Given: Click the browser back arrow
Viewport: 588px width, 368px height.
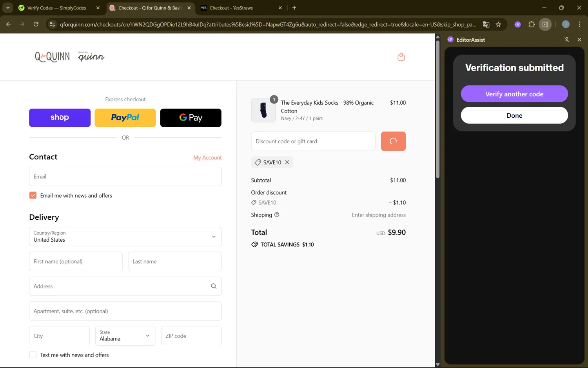Looking at the screenshot, I should click(8, 24).
